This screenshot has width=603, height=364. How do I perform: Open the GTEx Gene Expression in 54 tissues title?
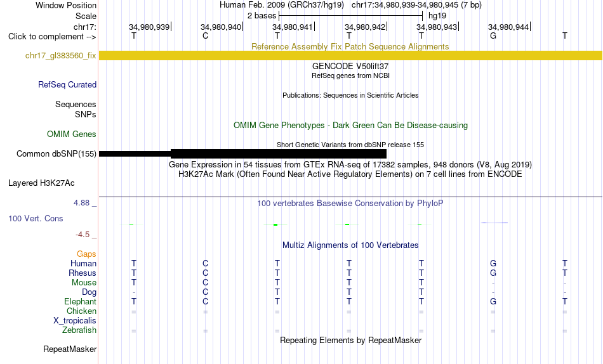(350, 164)
